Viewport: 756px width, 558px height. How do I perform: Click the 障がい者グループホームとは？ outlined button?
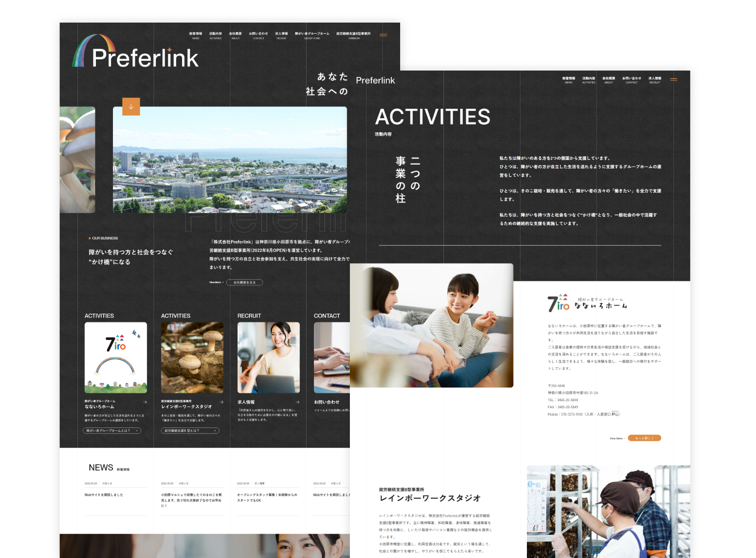112,430
